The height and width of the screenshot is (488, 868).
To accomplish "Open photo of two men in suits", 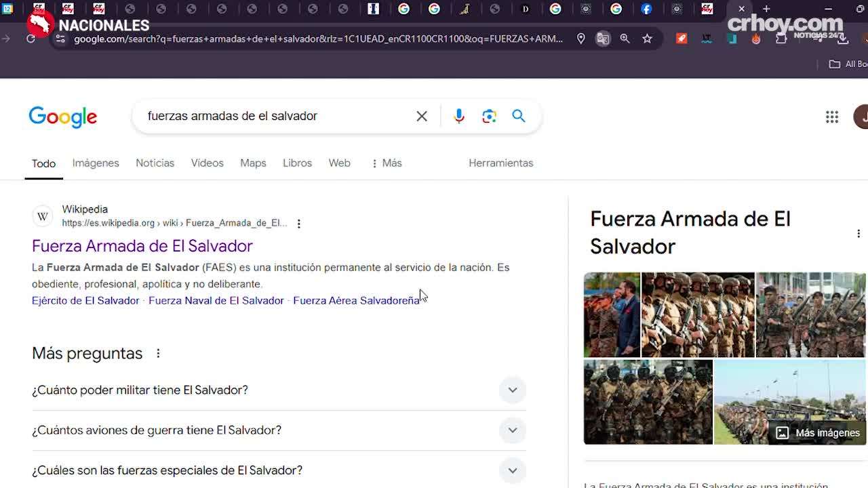I will (x=612, y=314).
